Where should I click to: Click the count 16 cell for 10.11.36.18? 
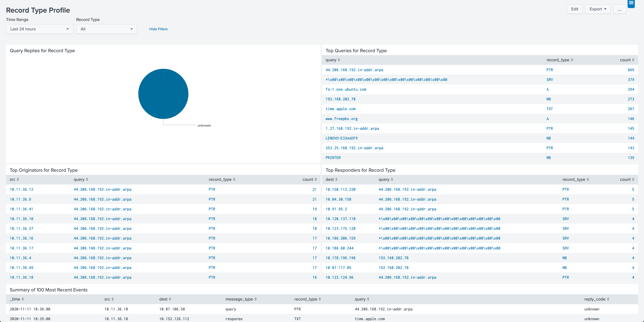[x=314, y=278]
